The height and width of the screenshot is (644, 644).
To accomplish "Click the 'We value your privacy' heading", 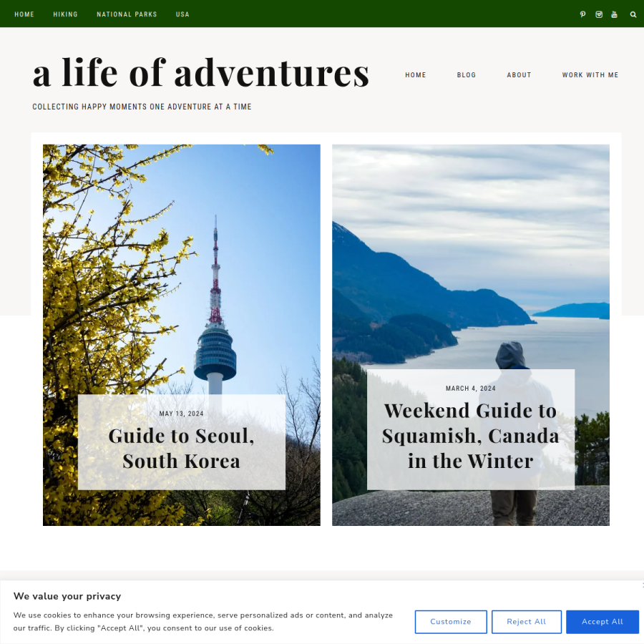I will 67,596.
